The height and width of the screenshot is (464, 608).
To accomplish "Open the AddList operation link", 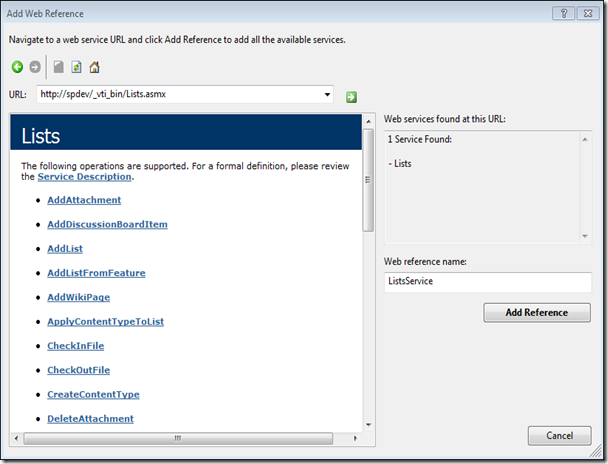I will click(65, 248).
